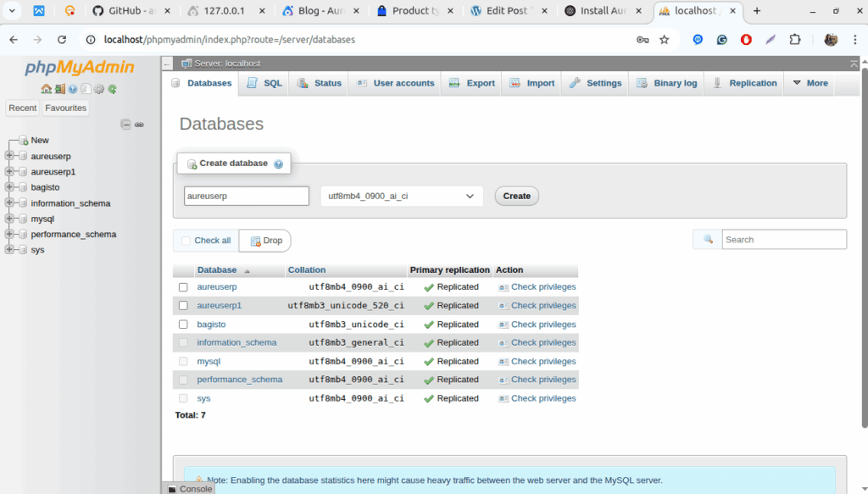Open the Replication tab
Image resolution: width=868 pixels, height=494 pixels.
(x=744, y=83)
